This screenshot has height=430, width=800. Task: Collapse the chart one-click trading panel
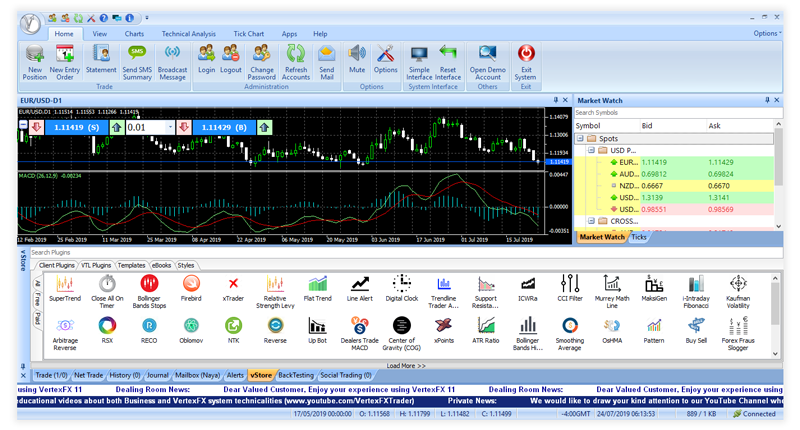[23, 124]
